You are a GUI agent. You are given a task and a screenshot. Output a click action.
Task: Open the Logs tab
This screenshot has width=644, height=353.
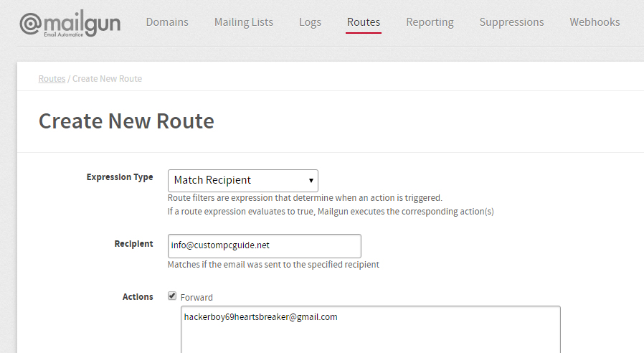310,22
